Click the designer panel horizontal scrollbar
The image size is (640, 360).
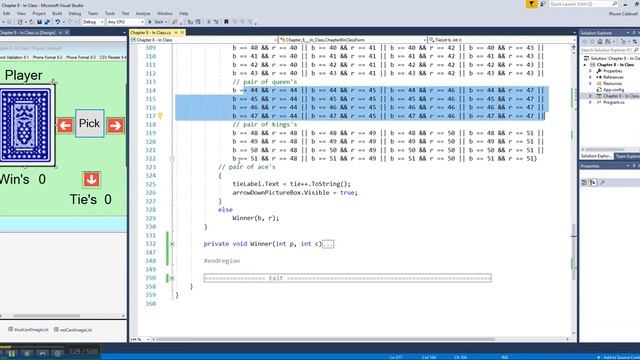(x=46, y=316)
